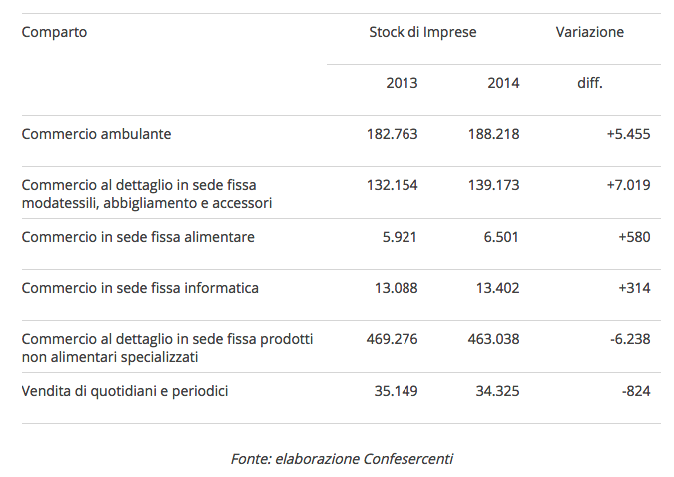674x477 pixels.
Task: Click the Fonte: elaborazione Confesercenti caption
Action: coord(341,459)
